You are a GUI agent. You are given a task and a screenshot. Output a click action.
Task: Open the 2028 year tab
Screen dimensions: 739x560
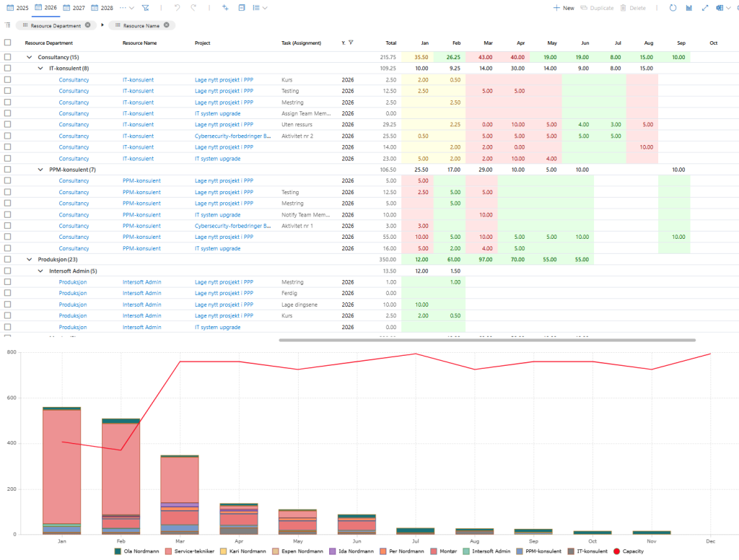102,8
